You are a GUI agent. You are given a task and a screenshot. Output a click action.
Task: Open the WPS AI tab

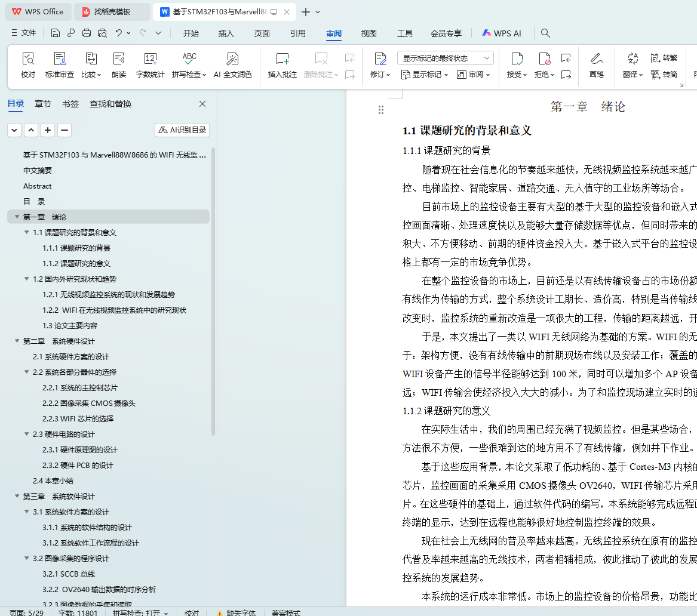502,33
